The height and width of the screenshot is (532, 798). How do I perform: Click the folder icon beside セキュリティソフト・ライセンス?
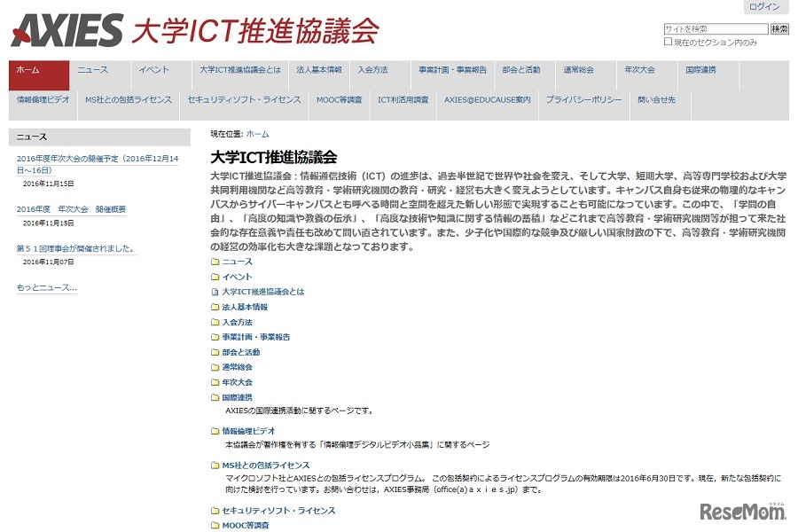tap(215, 511)
